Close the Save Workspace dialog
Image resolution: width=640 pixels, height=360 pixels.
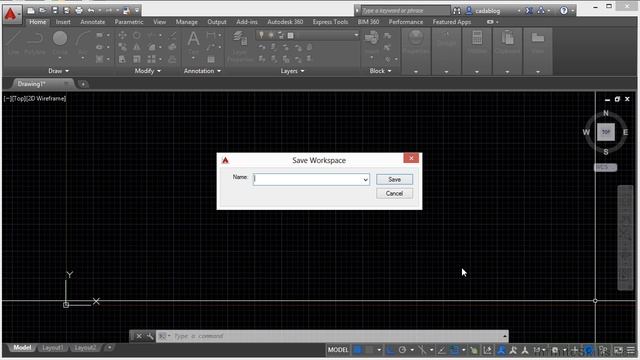click(x=411, y=158)
